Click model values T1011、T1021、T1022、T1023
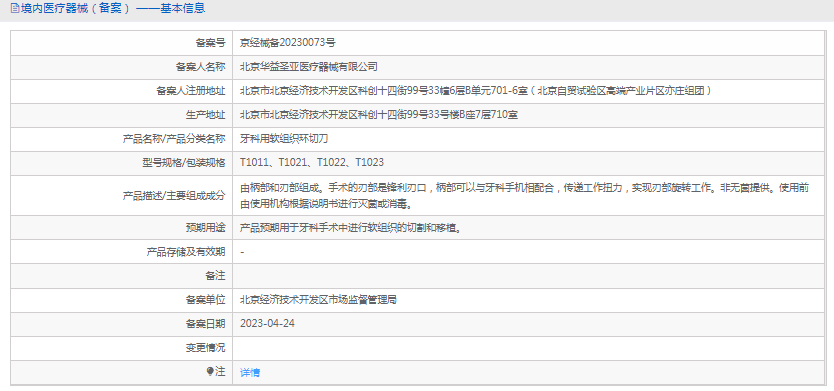 (x=312, y=163)
